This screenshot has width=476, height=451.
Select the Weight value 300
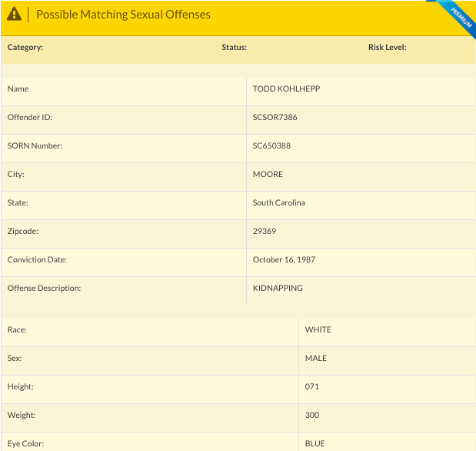click(311, 415)
